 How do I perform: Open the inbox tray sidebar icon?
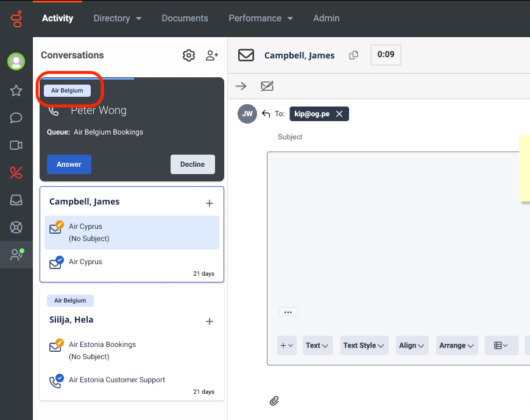16,200
